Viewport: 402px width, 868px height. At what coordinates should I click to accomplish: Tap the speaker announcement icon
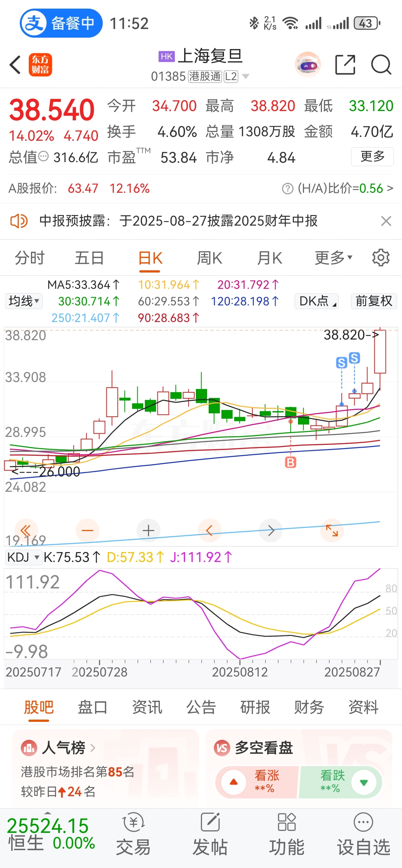coord(19,221)
